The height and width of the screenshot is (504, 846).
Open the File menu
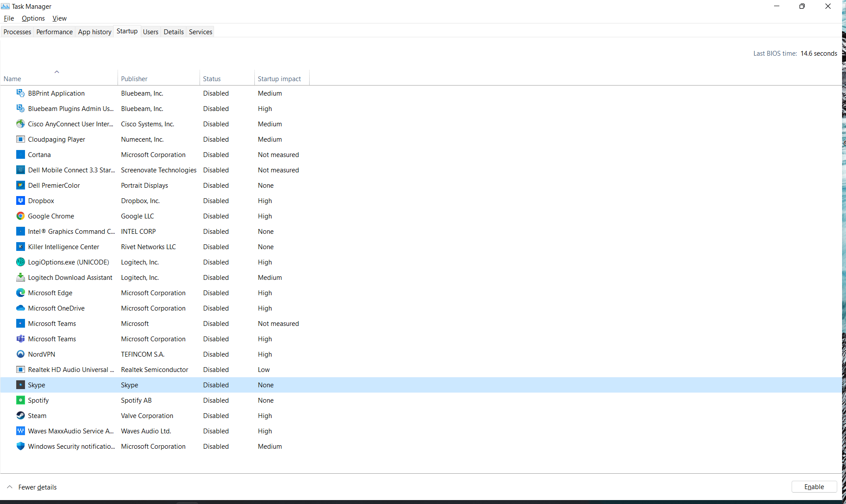click(9, 18)
